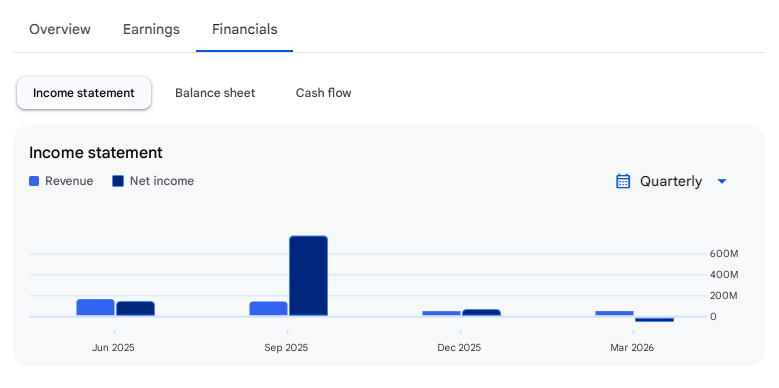The image size is (779, 388).
Task: Click the Jun 2025 axis label
Action: click(113, 348)
